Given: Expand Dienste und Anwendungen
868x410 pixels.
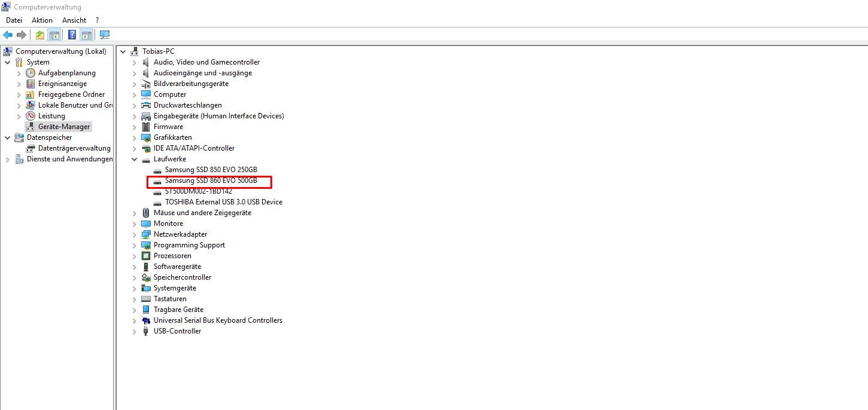Looking at the screenshot, I should pos(7,159).
